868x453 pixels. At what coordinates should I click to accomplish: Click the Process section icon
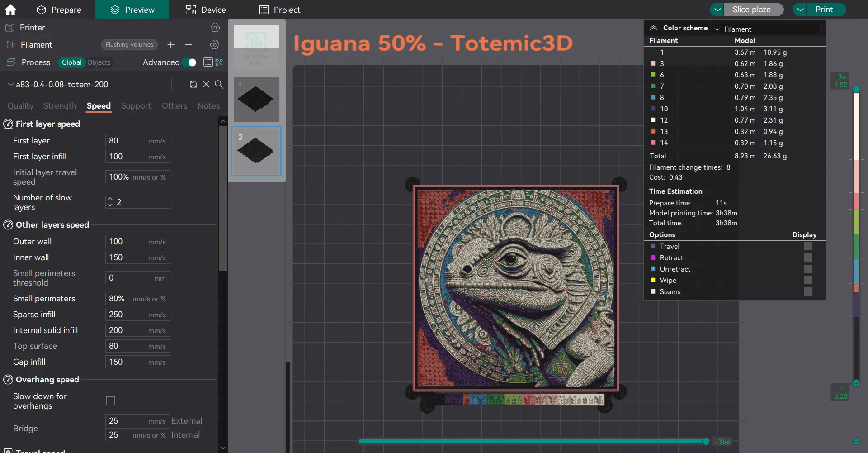click(10, 62)
